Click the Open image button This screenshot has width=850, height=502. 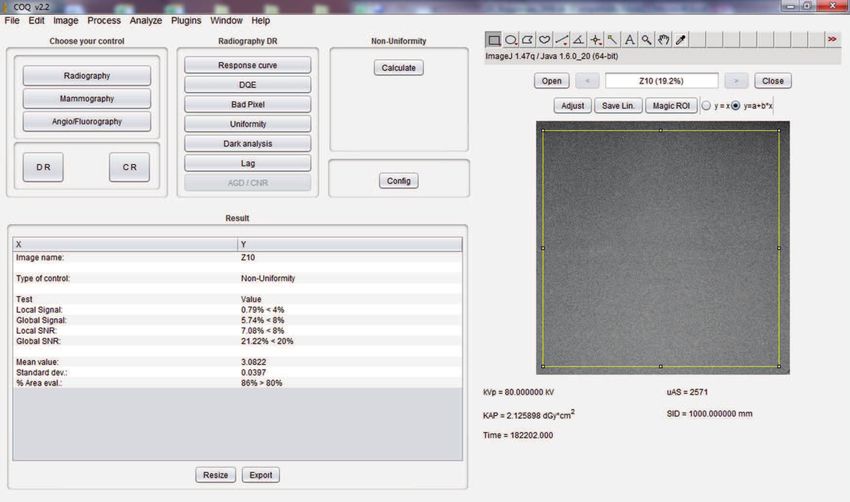[x=551, y=81]
